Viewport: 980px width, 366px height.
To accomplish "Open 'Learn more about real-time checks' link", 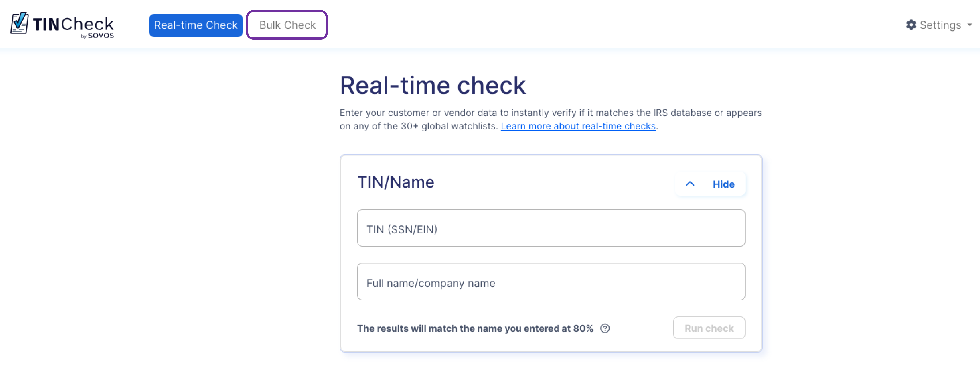I will [x=578, y=126].
